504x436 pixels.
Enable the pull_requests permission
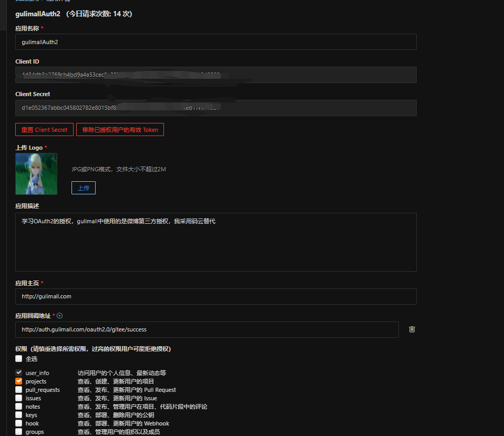coord(18,389)
